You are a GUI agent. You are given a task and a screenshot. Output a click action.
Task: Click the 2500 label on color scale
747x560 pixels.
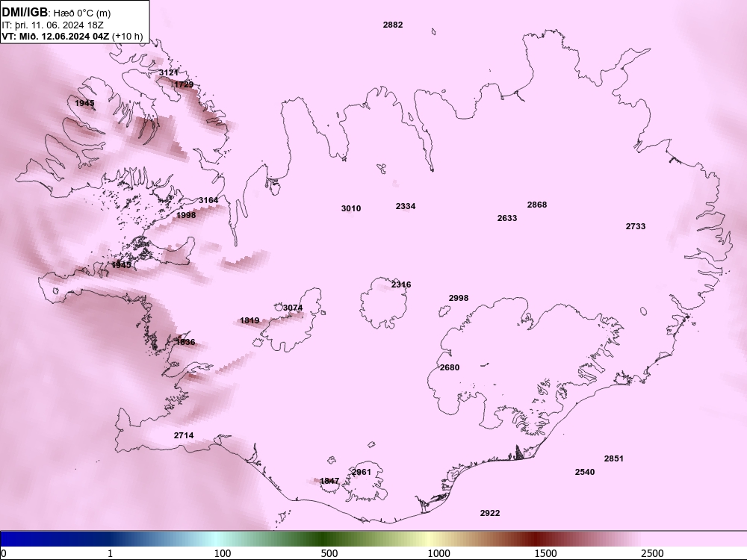[x=652, y=553]
